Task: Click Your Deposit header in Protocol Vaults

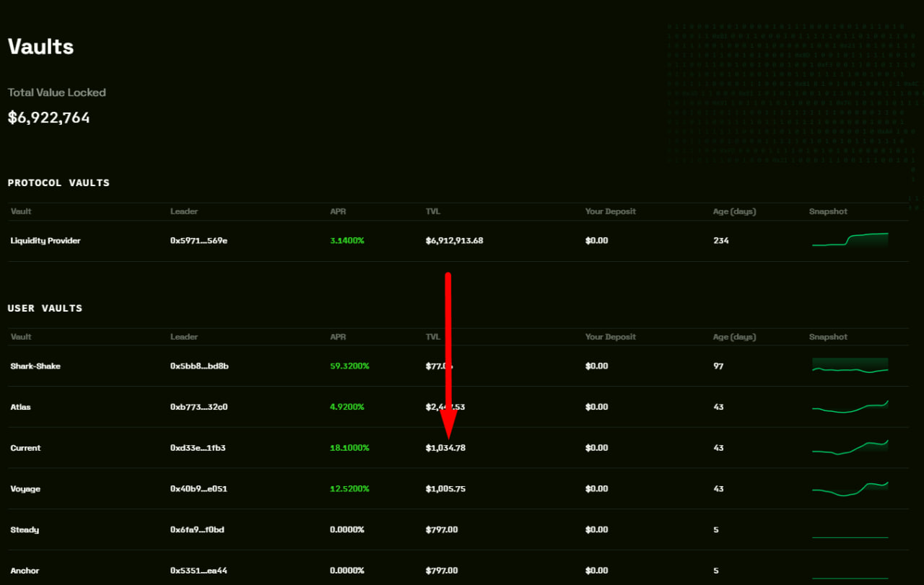Action: pyautogui.click(x=611, y=212)
